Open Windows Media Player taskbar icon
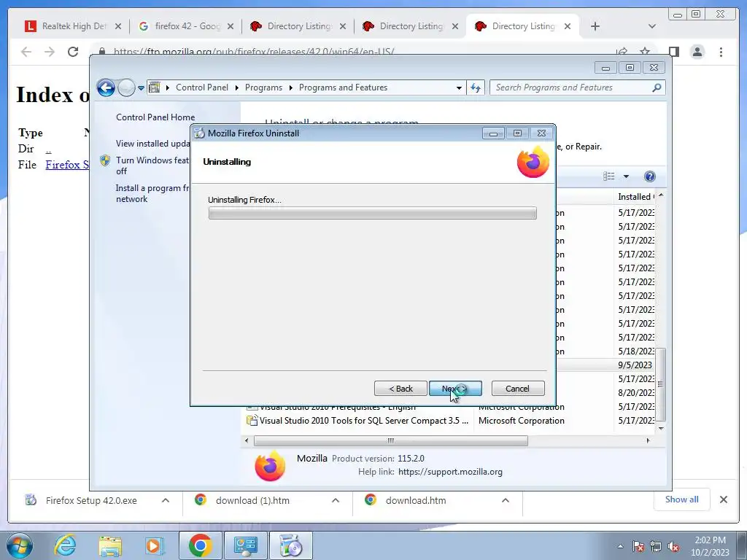The width and height of the screenshot is (747, 560). (155, 545)
